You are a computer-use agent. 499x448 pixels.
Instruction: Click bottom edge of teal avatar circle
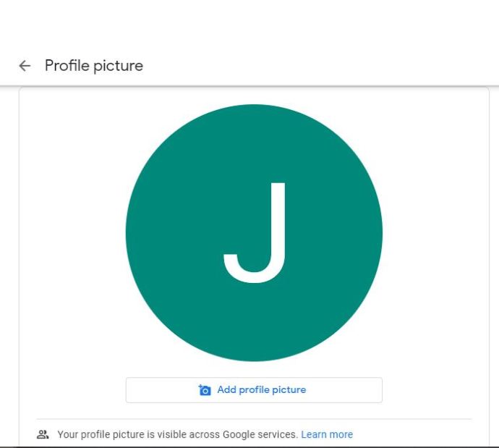tap(254, 360)
